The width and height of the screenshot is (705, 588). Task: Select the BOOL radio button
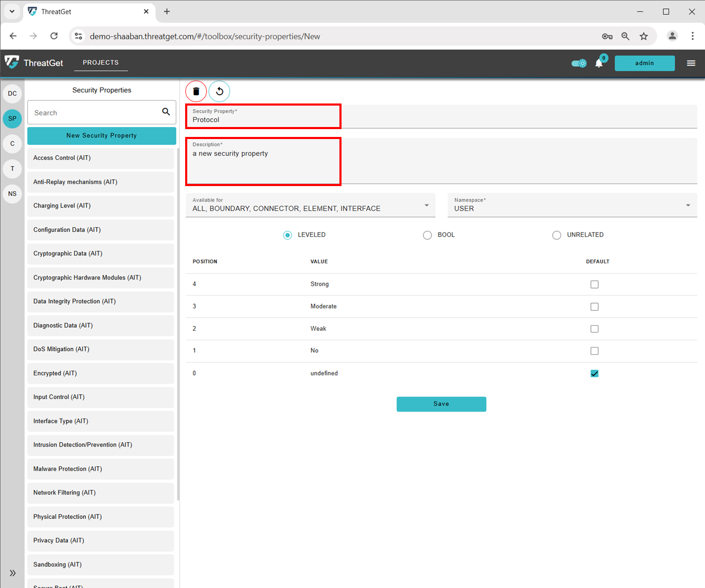[427, 235]
